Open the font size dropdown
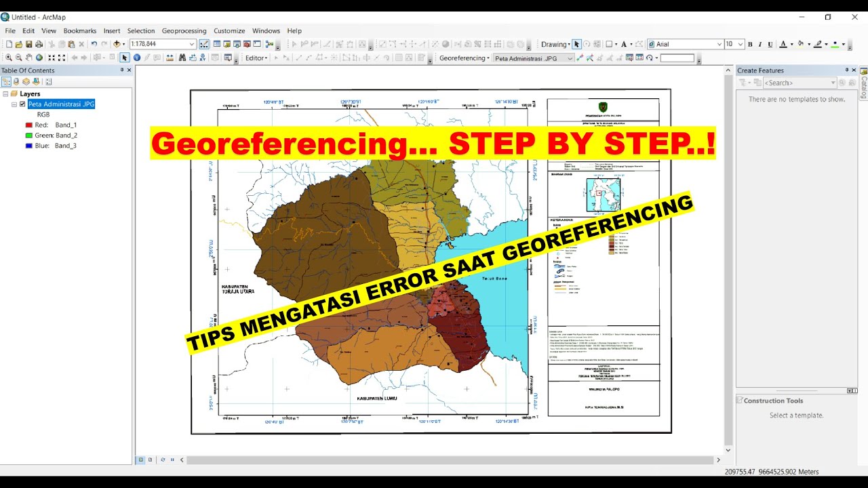868x488 pixels. [740, 44]
